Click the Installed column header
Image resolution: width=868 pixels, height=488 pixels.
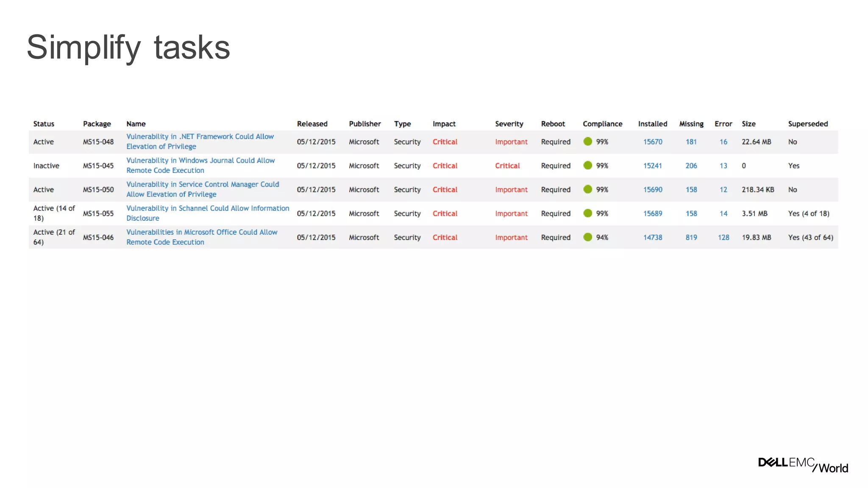[653, 124]
